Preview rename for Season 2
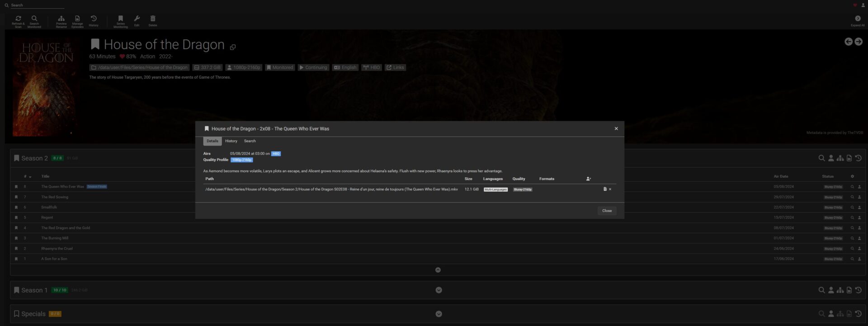 [840, 158]
